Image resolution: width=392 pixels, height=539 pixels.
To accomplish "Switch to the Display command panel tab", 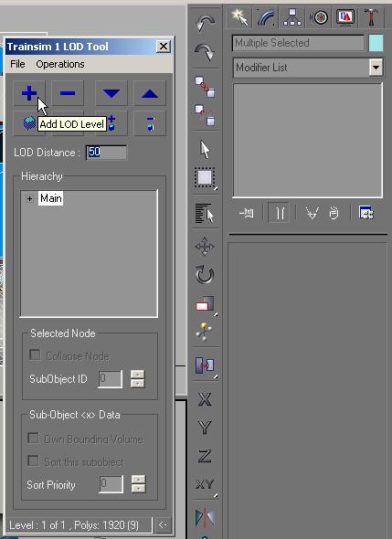I will (345, 17).
